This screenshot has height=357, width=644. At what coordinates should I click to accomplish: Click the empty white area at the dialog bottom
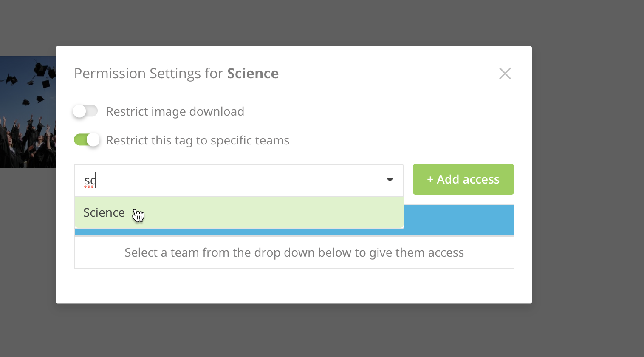293,287
